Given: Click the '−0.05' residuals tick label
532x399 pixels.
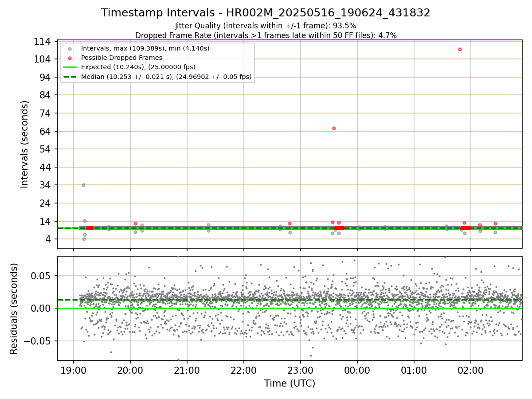Looking at the screenshot, I should tap(38, 341).
